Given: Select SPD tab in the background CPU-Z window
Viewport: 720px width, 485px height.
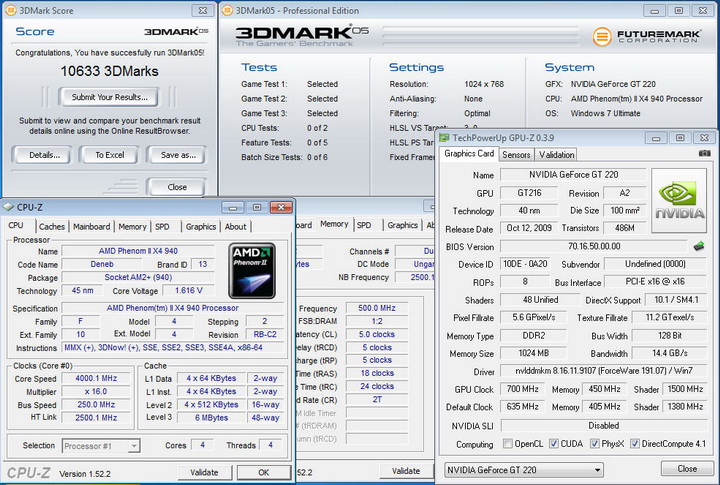Looking at the screenshot, I should (x=364, y=225).
